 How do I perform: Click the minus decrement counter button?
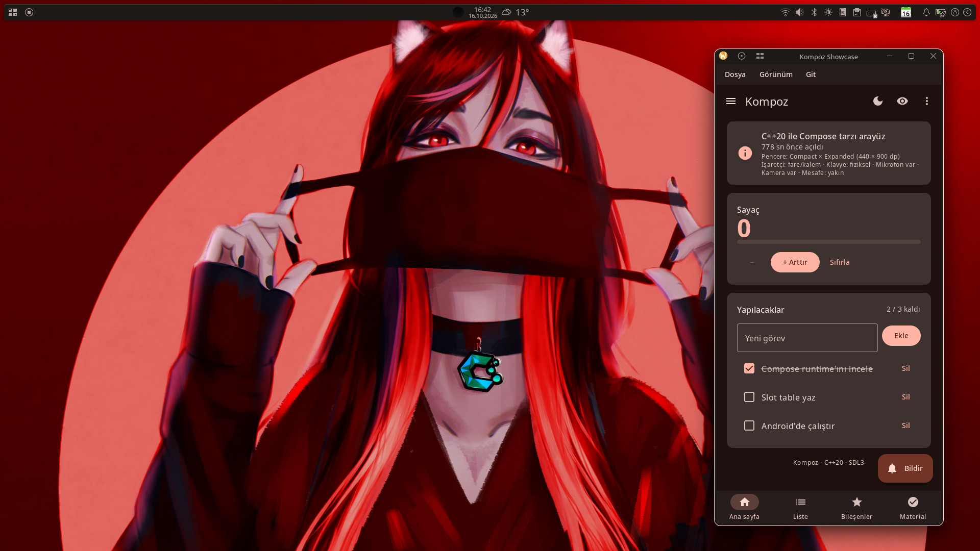coord(752,262)
